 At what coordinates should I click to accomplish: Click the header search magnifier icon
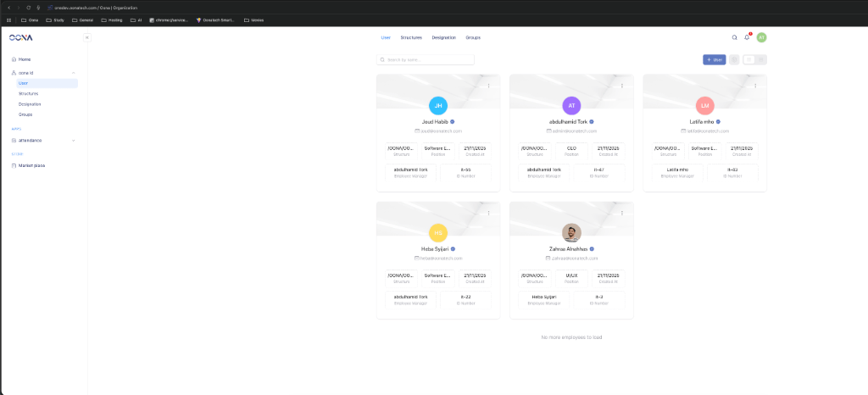(x=735, y=37)
